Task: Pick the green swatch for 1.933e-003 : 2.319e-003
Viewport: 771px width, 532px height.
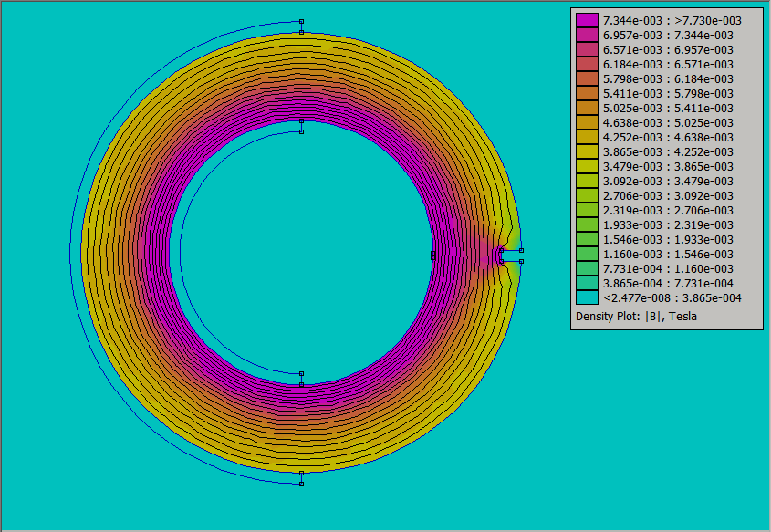Action: pos(587,224)
